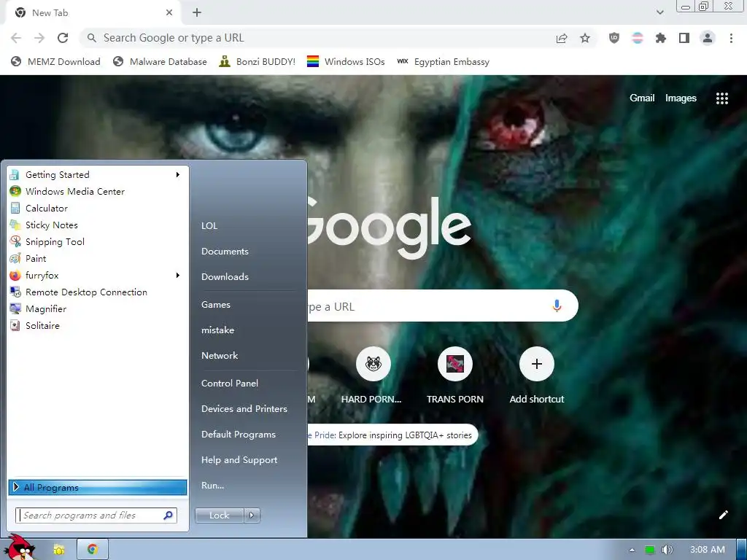The height and width of the screenshot is (560, 747).
Task: Start voice search with the microphone
Action: tap(557, 306)
